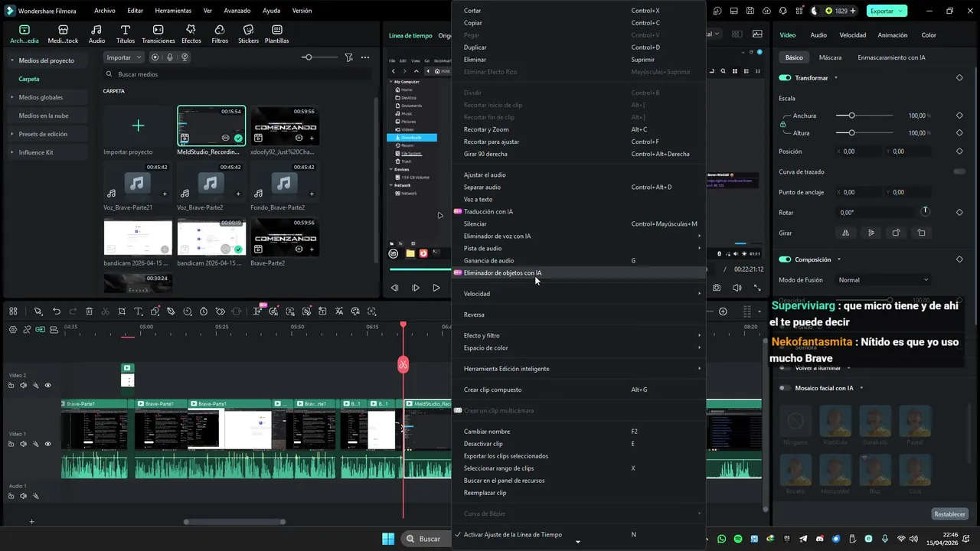Expand the Herramienta Edición inteligente submenu
This screenshot has height=551, width=980.
pyautogui.click(x=579, y=369)
